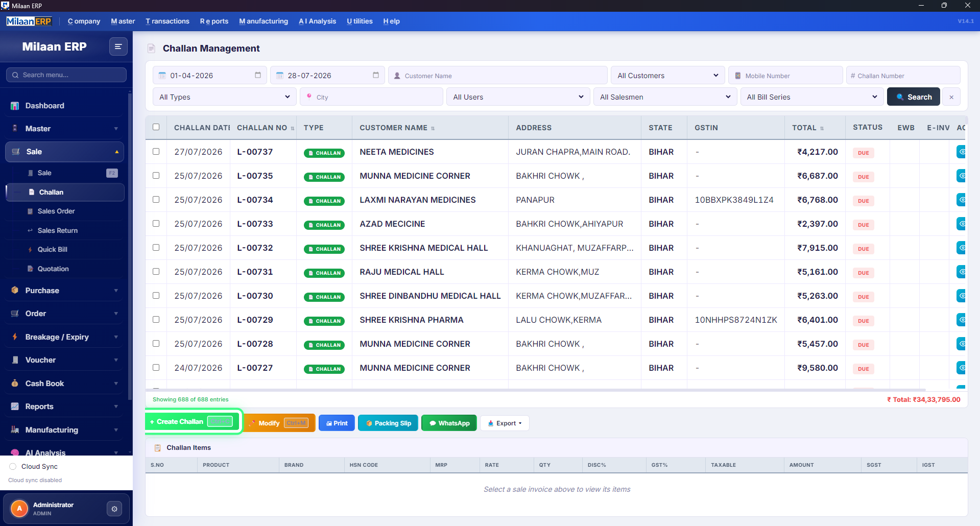Image resolution: width=980 pixels, height=526 pixels.
Task: Open the Transactions menu
Action: pos(168,21)
